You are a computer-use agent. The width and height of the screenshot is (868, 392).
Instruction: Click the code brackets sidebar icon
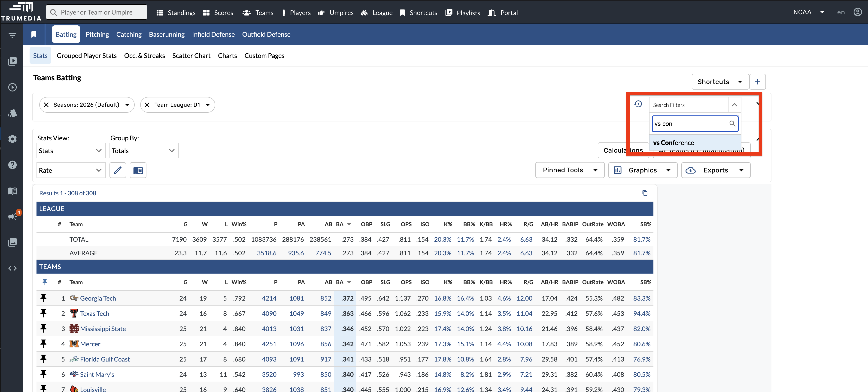[12, 268]
